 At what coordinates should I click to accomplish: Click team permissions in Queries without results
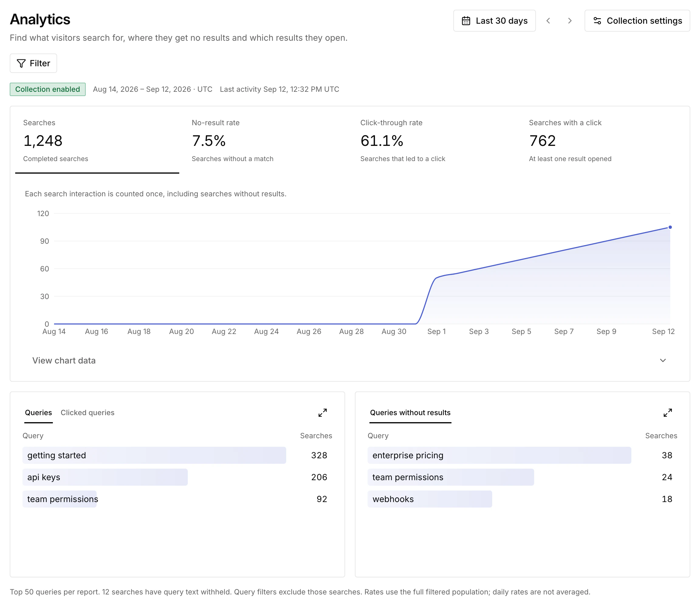tap(523, 477)
